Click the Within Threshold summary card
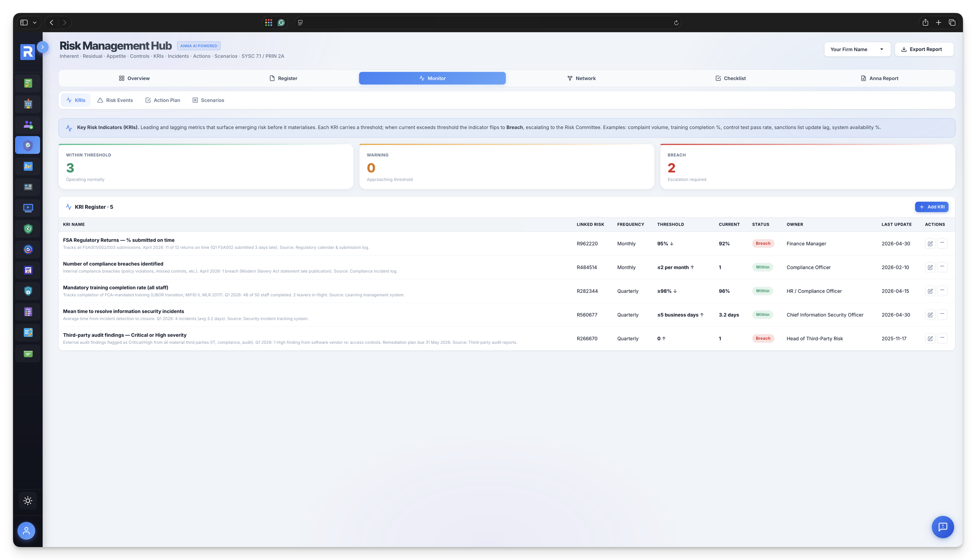 point(206,167)
